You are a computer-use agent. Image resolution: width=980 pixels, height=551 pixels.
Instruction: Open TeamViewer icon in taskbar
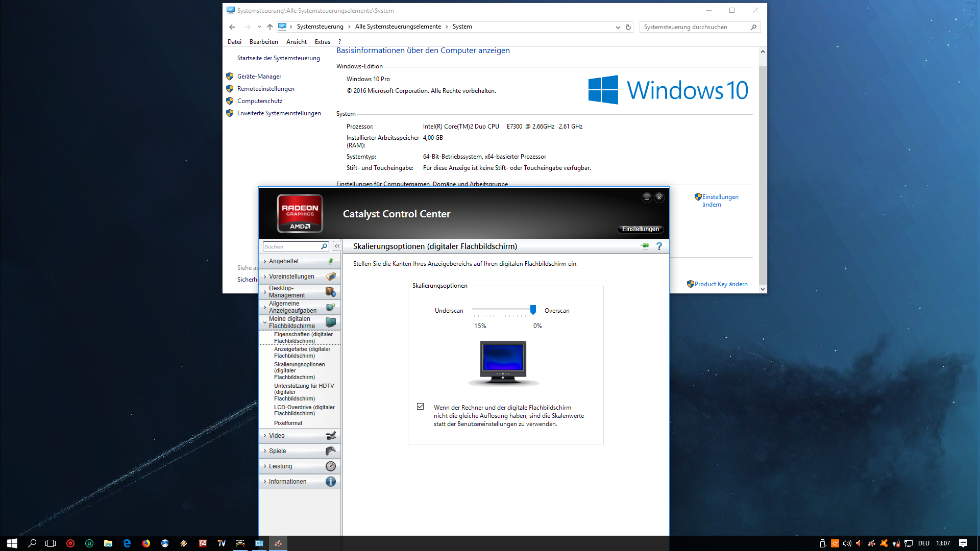222,543
